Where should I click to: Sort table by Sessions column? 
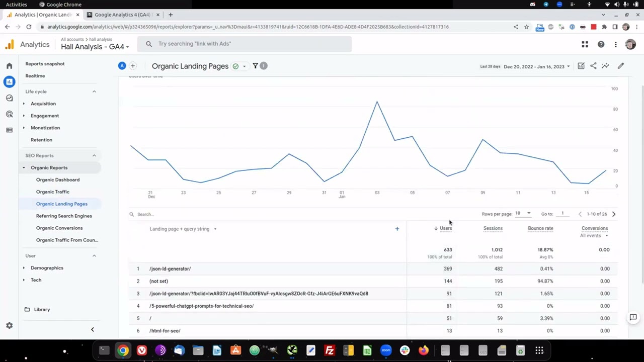[x=493, y=228]
